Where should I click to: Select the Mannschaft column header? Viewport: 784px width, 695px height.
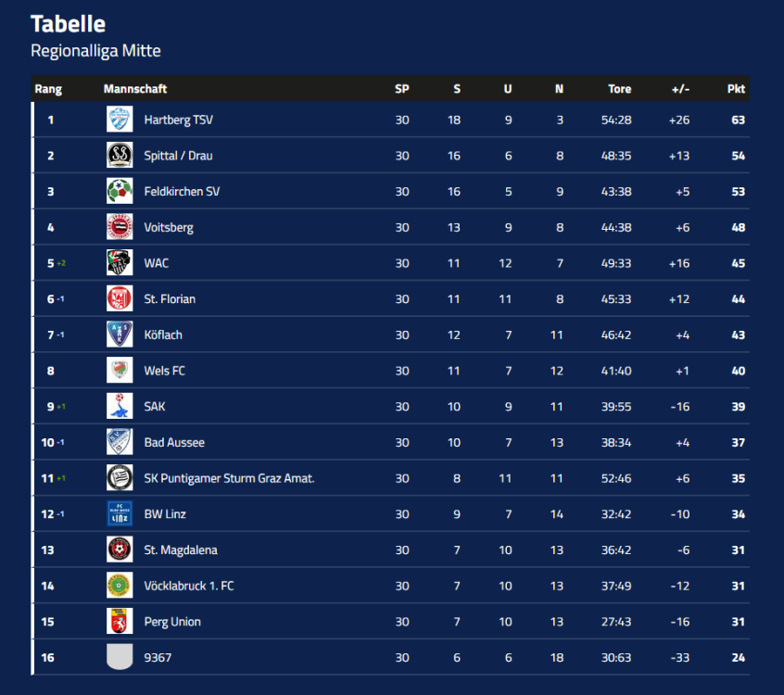[x=135, y=89]
